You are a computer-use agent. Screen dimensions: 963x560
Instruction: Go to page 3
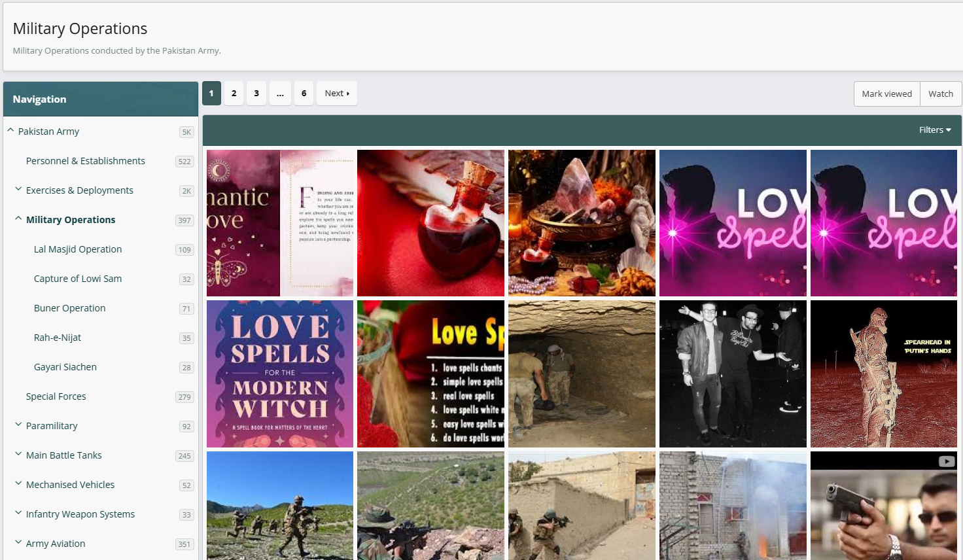click(x=256, y=94)
